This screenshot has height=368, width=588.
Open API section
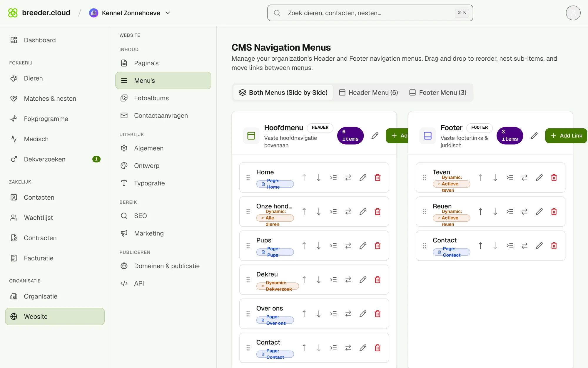[163, 284]
